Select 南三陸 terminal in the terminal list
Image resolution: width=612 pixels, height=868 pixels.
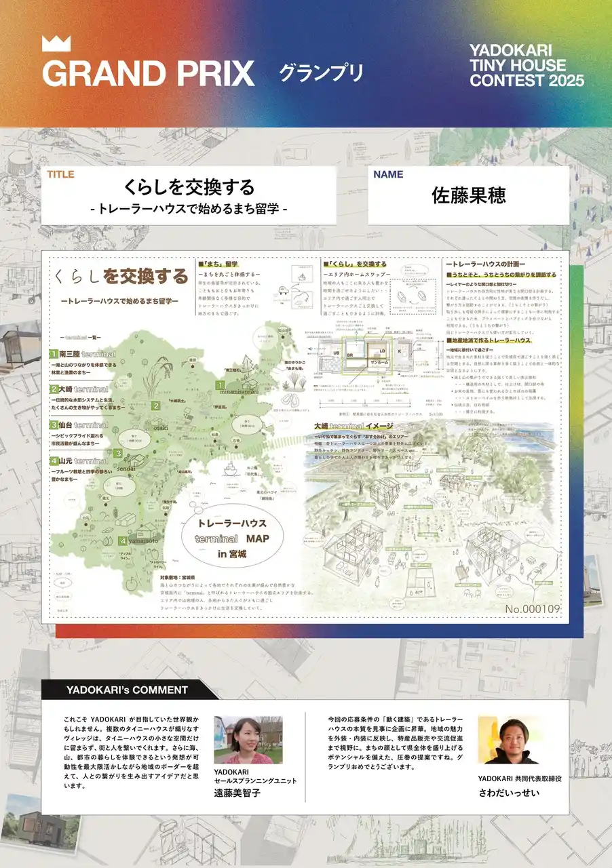click(83, 354)
